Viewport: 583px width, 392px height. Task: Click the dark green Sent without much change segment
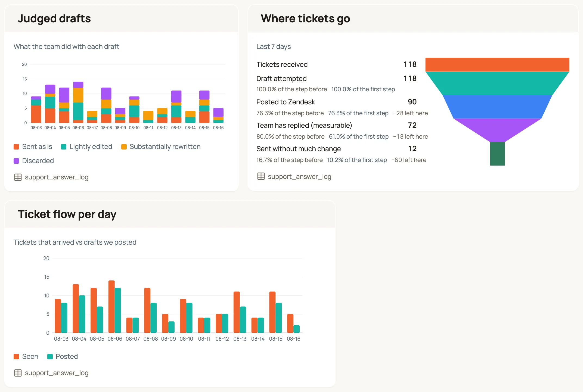pos(497,154)
